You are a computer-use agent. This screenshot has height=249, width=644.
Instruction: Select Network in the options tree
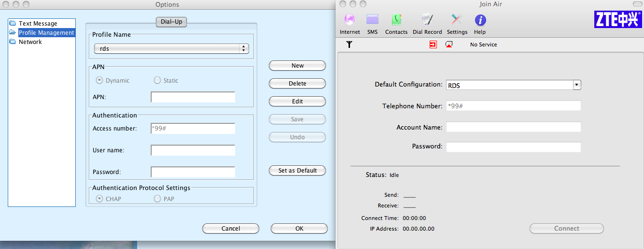[x=30, y=42]
